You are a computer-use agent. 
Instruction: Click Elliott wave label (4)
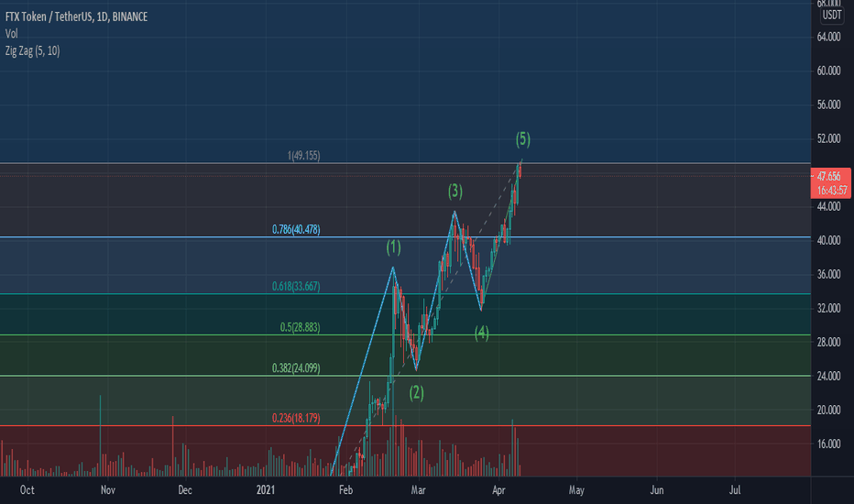(x=481, y=333)
